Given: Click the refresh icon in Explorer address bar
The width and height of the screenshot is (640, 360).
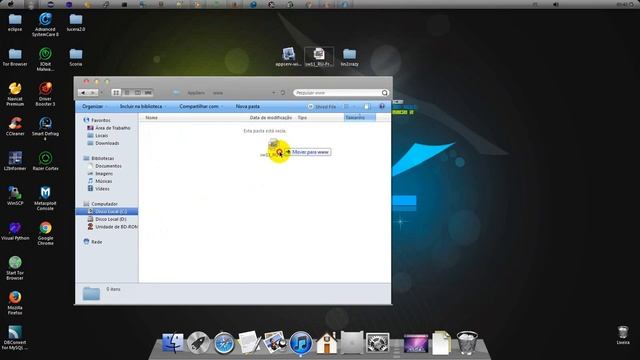Looking at the screenshot, I should (x=282, y=93).
